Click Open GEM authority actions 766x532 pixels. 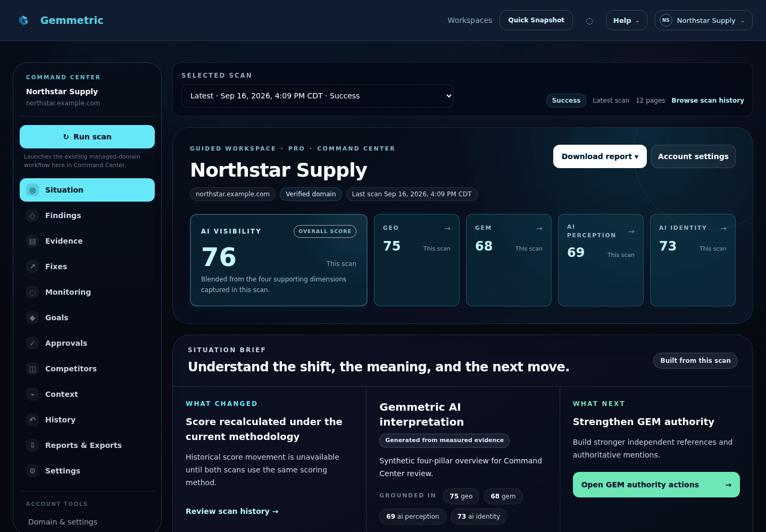[656, 485]
